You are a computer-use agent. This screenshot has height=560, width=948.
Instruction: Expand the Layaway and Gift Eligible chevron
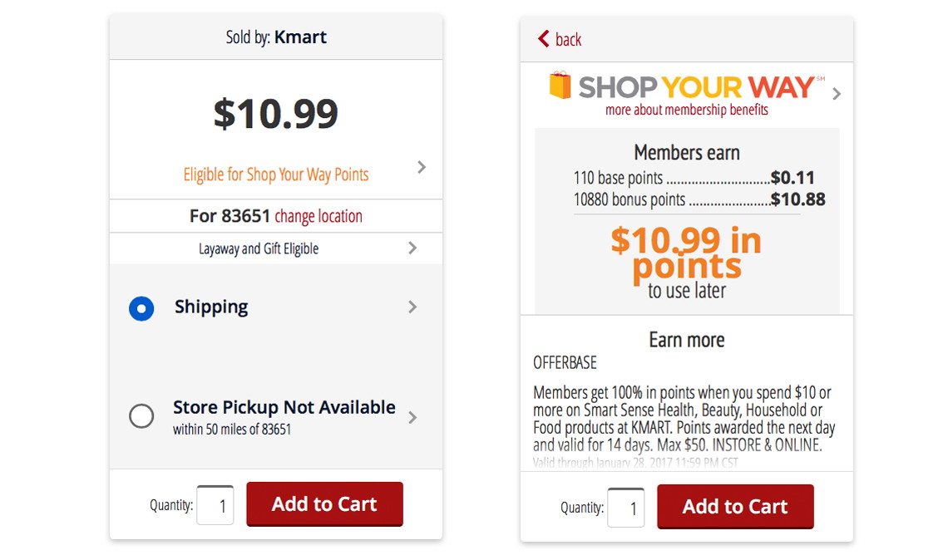[412, 248]
